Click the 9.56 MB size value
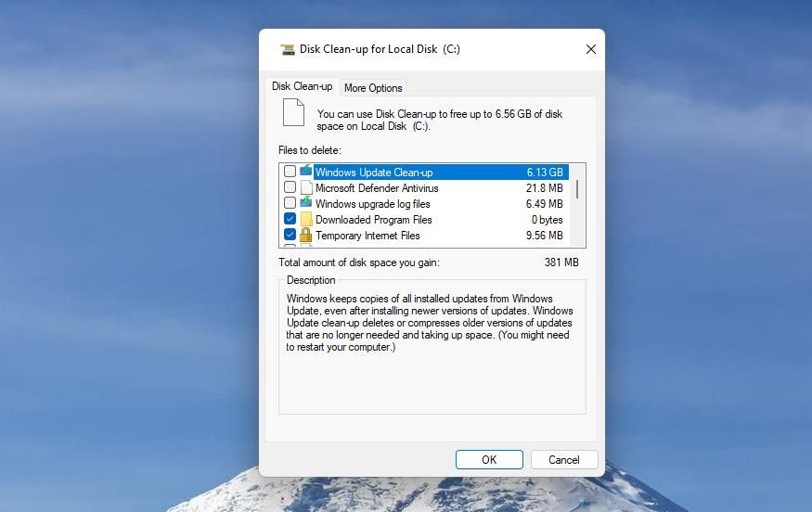The width and height of the screenshot is (812, 512). pos(544,236)
